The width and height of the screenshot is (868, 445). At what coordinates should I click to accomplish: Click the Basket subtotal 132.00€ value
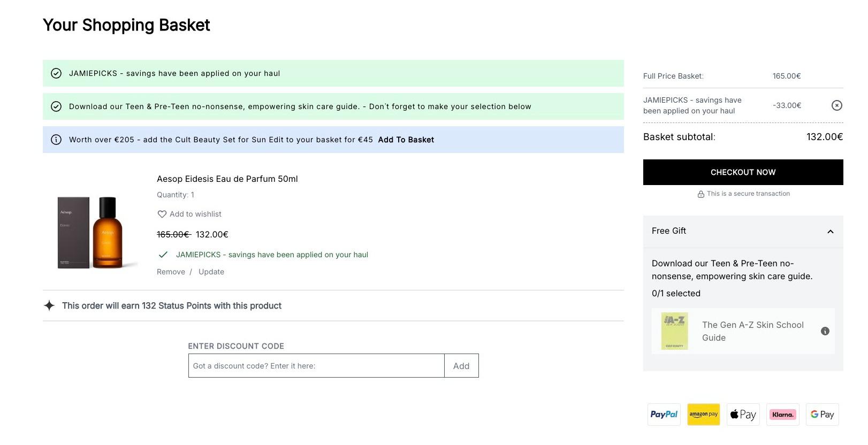point(825,137)
